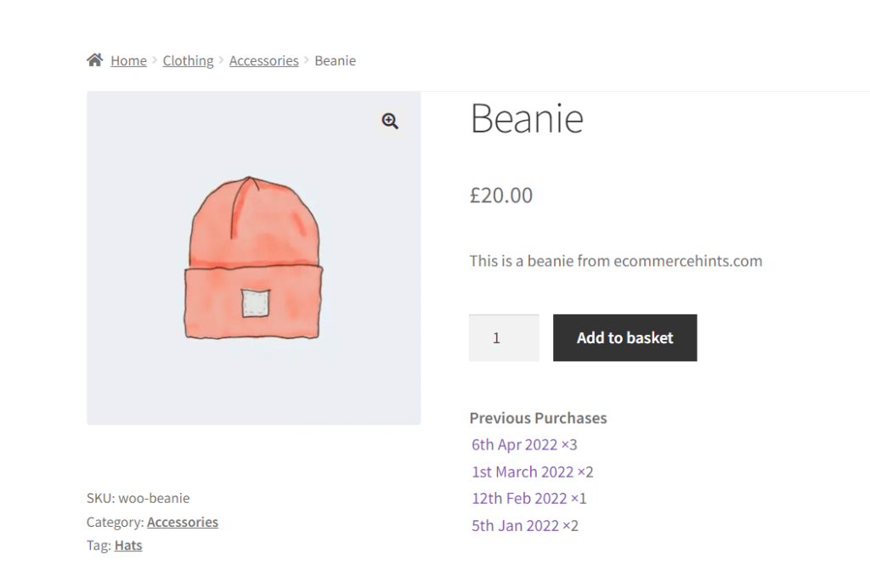Image resolution: width=870 pixels, height=588 pixels.
Task: Click the Add to basket button
Action: [x=624, y=337]
